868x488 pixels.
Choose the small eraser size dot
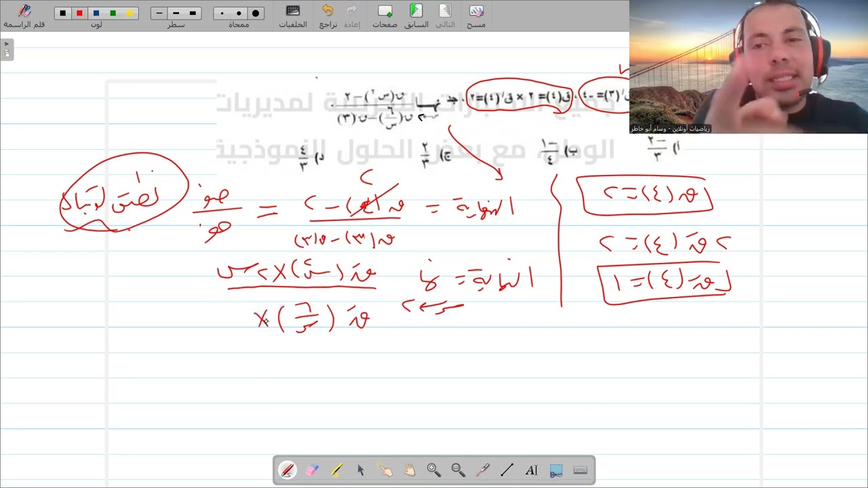[222, 13]
